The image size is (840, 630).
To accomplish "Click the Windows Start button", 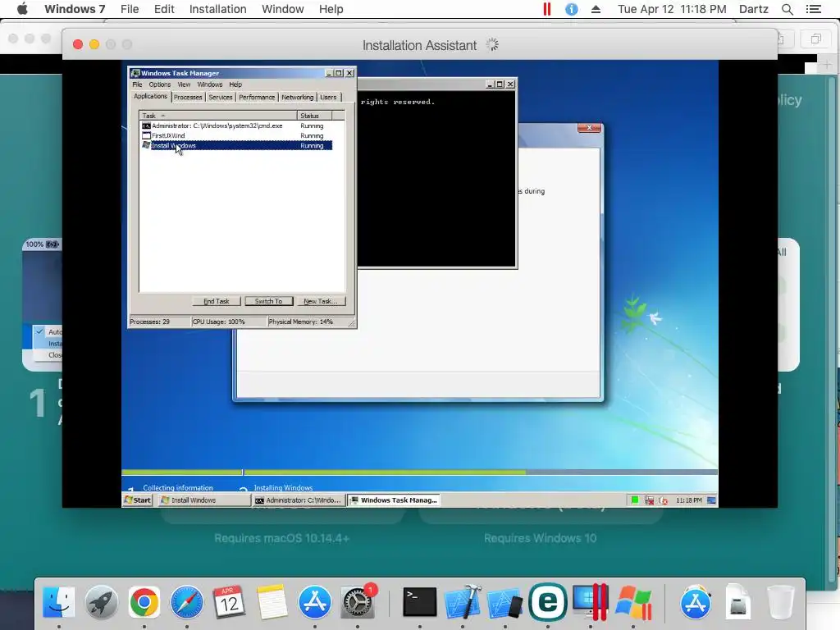I will [138, 500].
